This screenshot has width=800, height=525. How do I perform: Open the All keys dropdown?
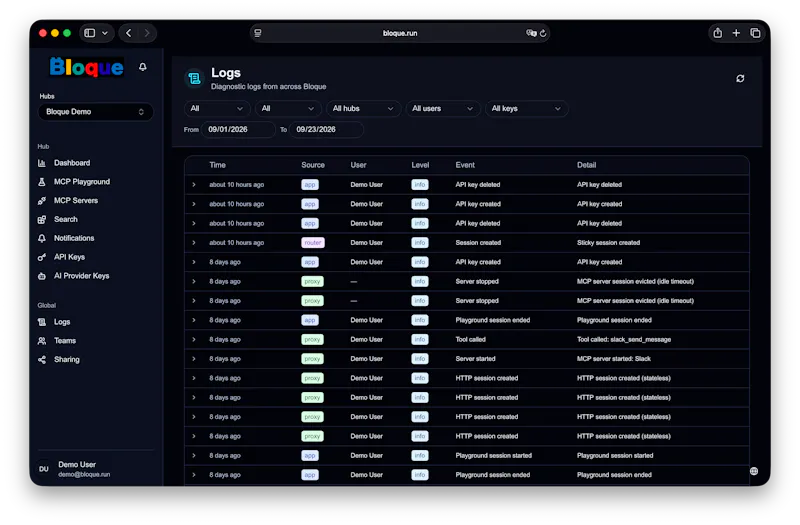coord(527,109)
